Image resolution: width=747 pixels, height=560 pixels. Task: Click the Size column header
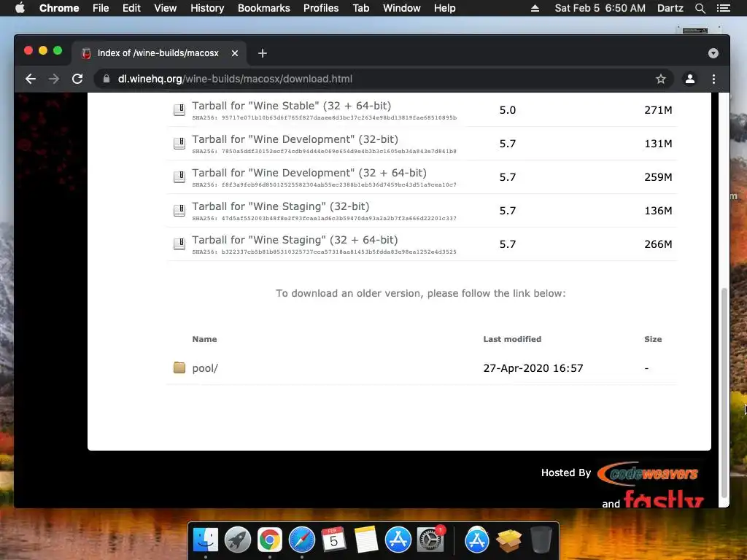pos(653,339)
